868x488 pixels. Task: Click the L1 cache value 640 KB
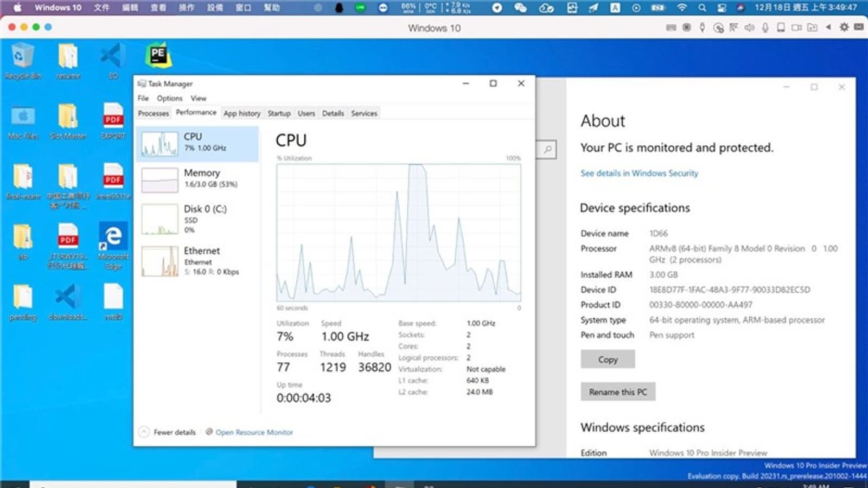coord(477,381)
